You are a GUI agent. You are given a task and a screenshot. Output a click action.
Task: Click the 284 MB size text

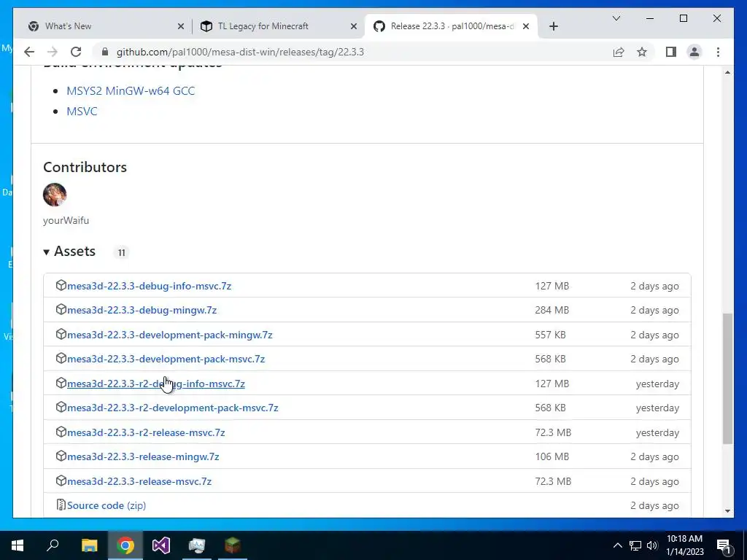[551, 310]
